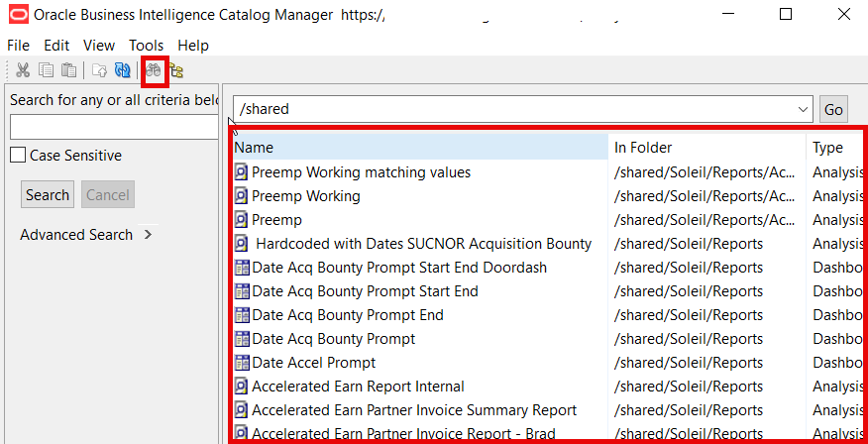Click the Type cell of Accelerated Earn Report Internal
The width and height of the screenshot is (868, 444).
tap(837, 386)
